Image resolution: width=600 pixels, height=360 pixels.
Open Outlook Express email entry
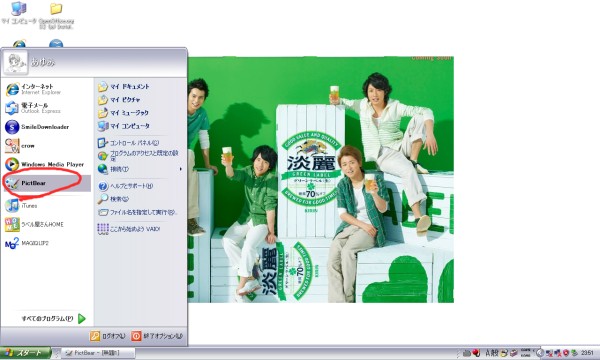(x=47, y=108)
